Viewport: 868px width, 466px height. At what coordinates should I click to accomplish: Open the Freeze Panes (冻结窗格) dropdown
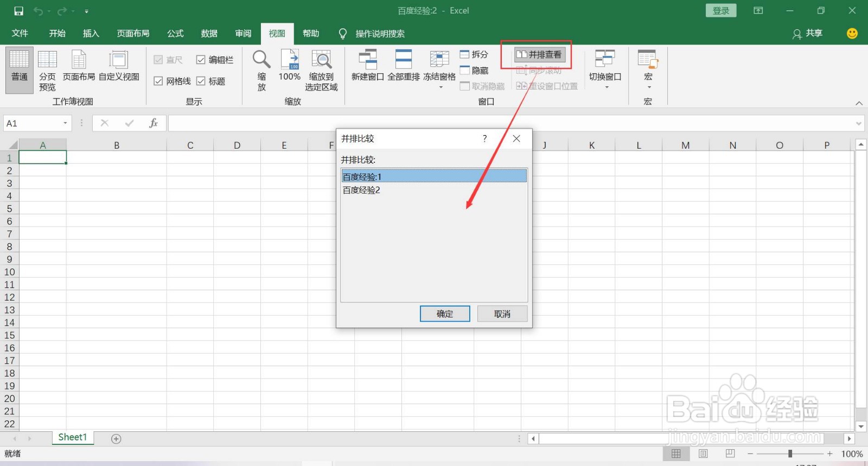click(x=439, y=69)
